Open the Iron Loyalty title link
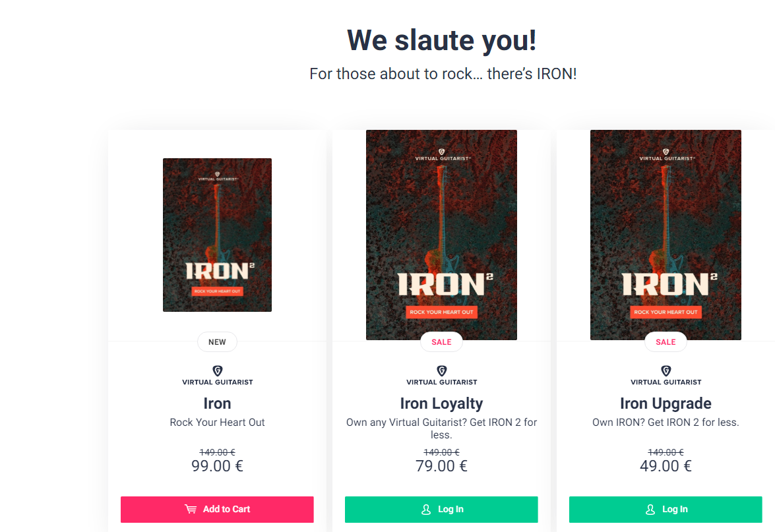Viewport: 775px width, 532px height. tap(441, 403)
